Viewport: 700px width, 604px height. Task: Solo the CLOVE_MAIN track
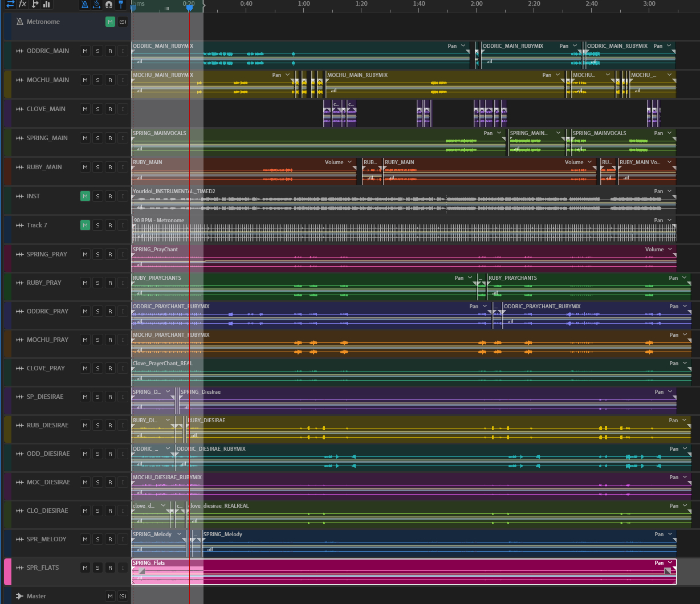click(97, 109)
